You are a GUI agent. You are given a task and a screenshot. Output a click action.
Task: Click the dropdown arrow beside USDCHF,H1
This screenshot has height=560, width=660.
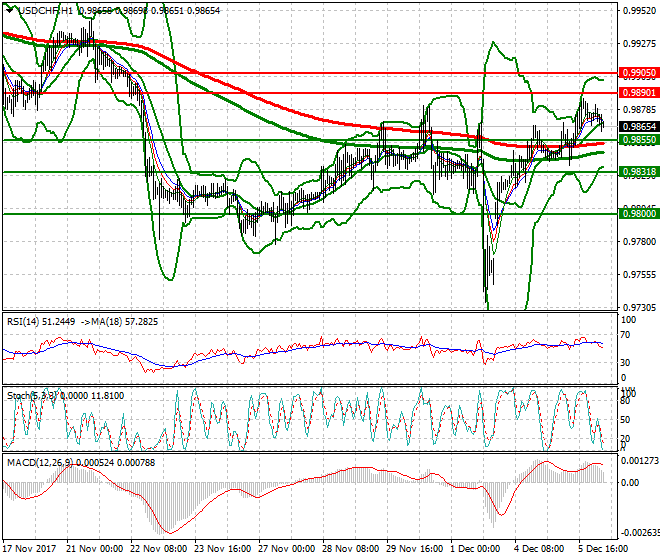pyautogui.click(x=8, y=9)
